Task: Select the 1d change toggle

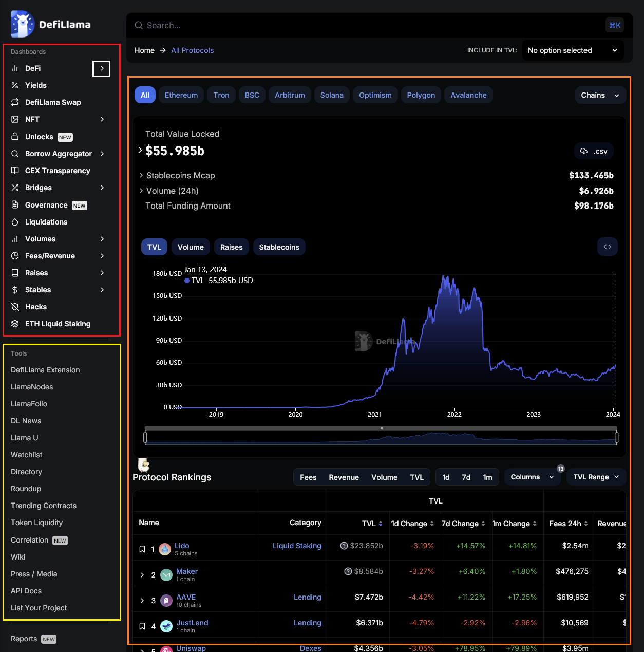Action: [446, 477]
